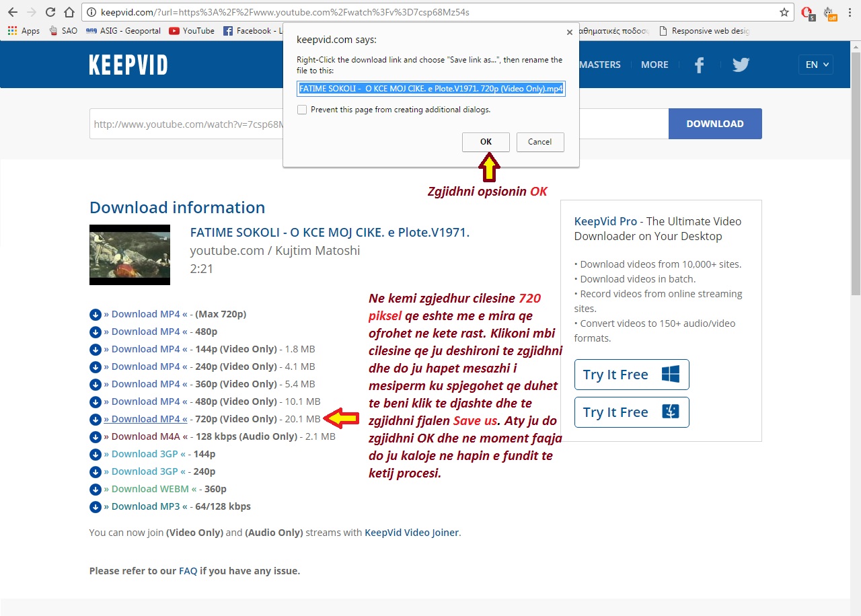
Task: Open the ASIG - Geoportal bookmark
Action: pos(123,31)
